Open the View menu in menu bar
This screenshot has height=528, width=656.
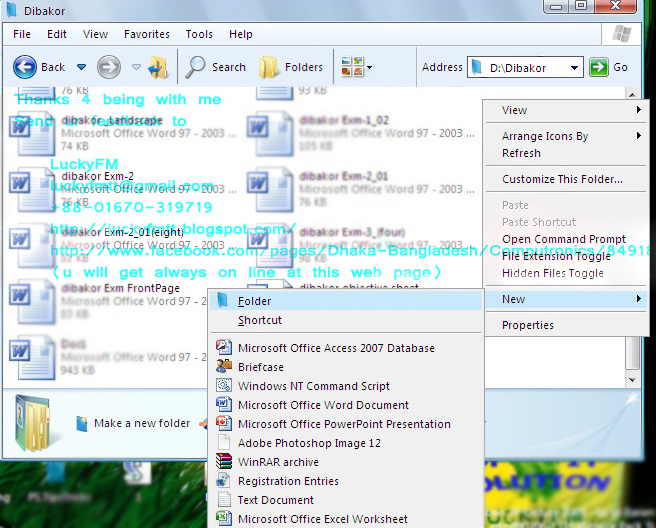(95, 34)
